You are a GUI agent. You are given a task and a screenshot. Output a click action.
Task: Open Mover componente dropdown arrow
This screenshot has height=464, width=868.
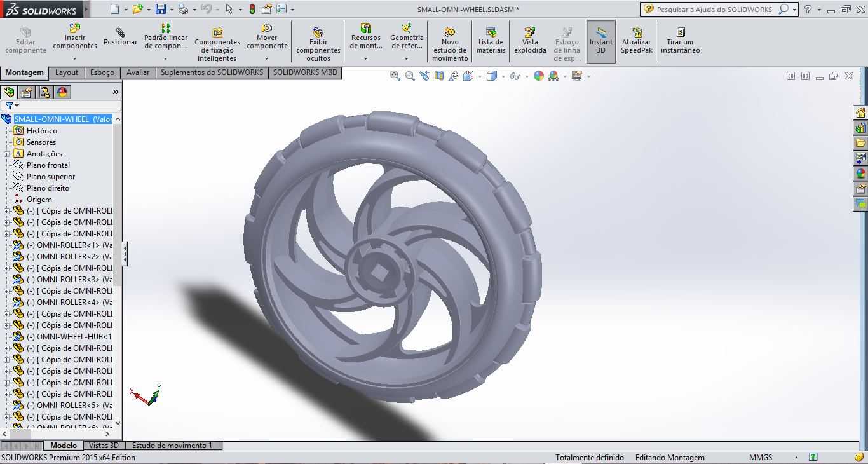tap(266, 58)
